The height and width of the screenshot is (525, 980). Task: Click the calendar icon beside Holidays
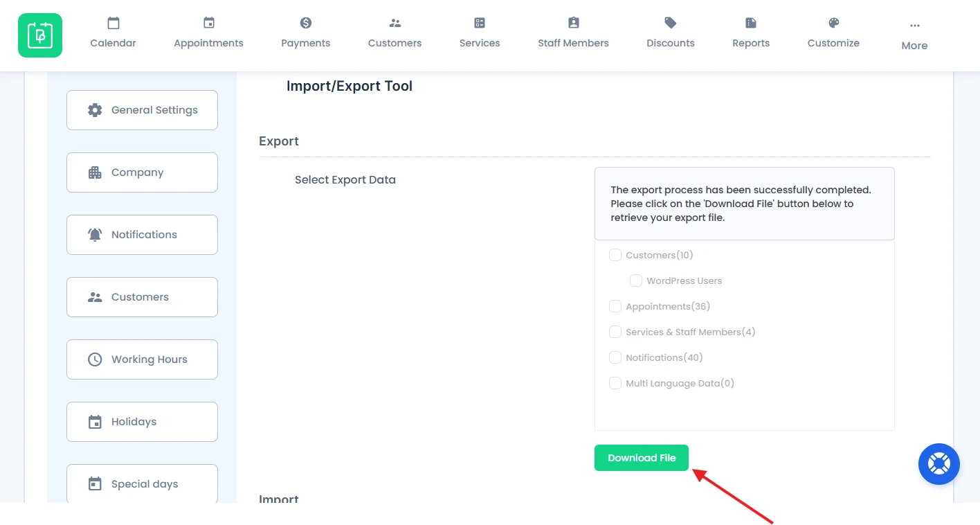95,422
